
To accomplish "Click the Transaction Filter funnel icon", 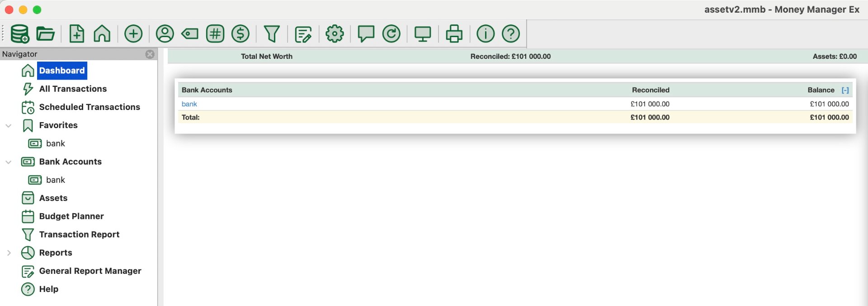I will (x=272, y=33).
